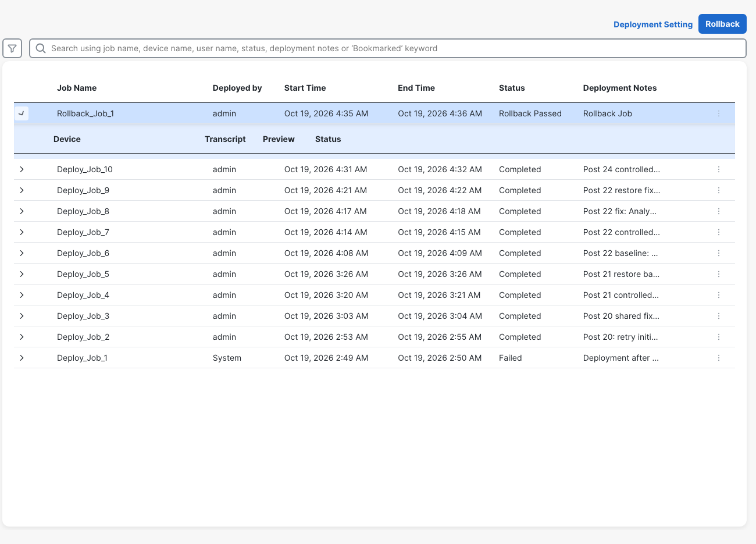This screenshot has height=544, width=756.
Task: Focus the job search input field
Action: pyautogui.click(x=388, y=48)
